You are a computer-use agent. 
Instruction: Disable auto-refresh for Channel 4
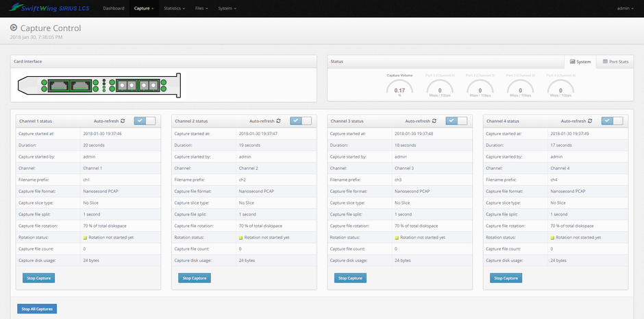tap(612, 121)
